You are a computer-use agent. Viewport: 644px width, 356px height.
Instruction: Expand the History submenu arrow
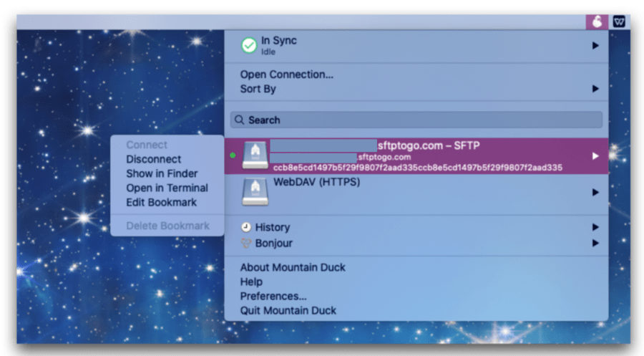pos(595,227)
